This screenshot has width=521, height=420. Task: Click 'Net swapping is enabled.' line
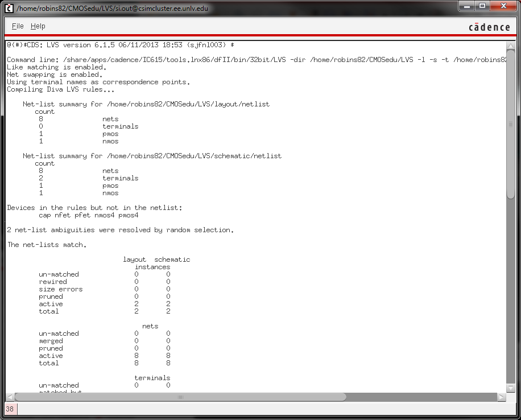[55, 75]
